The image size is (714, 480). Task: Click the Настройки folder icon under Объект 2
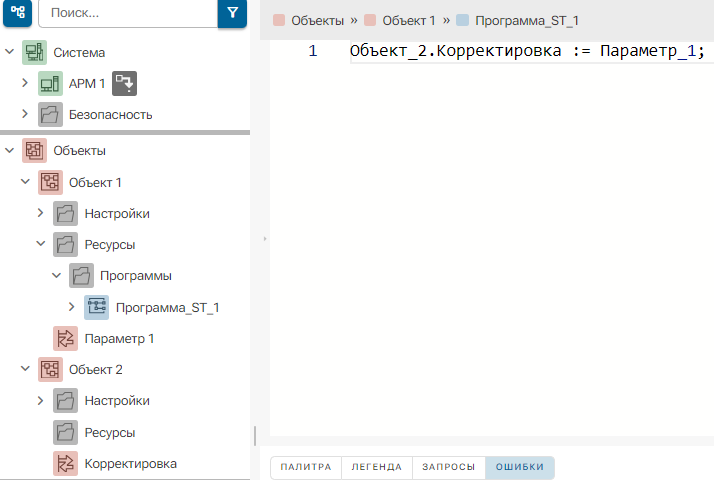coord(66,400)
